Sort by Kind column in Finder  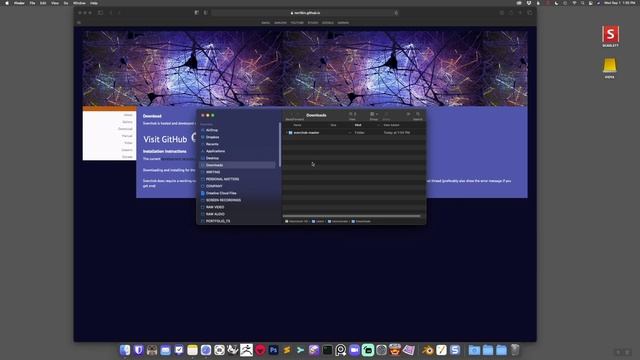(x=358, y=125)
